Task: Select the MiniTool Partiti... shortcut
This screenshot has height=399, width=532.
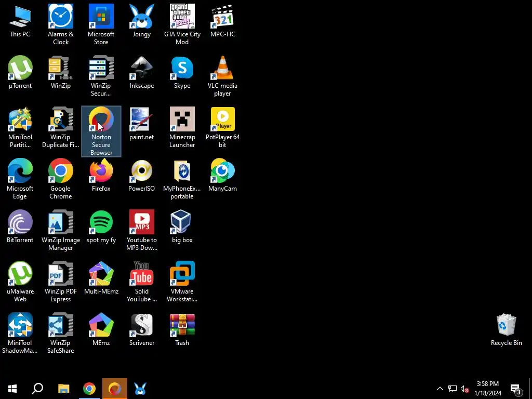Action: click(20, 128)
